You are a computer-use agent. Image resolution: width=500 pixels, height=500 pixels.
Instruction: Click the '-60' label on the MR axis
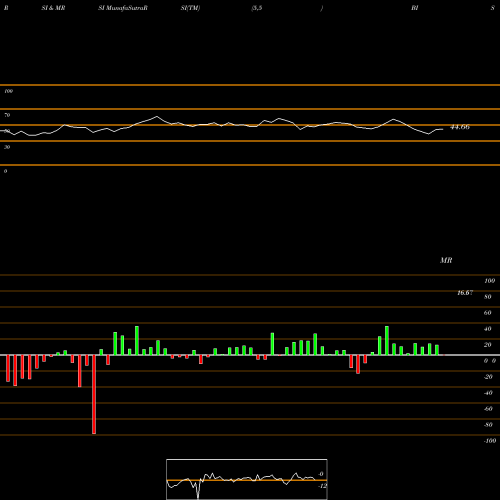pyautogui.click(x=488, y=409)
